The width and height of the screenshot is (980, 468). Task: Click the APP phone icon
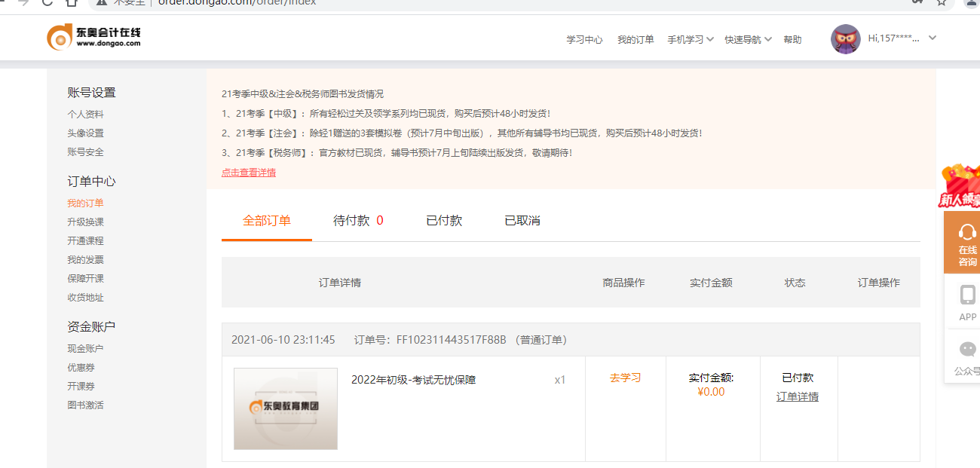point(967,295)
